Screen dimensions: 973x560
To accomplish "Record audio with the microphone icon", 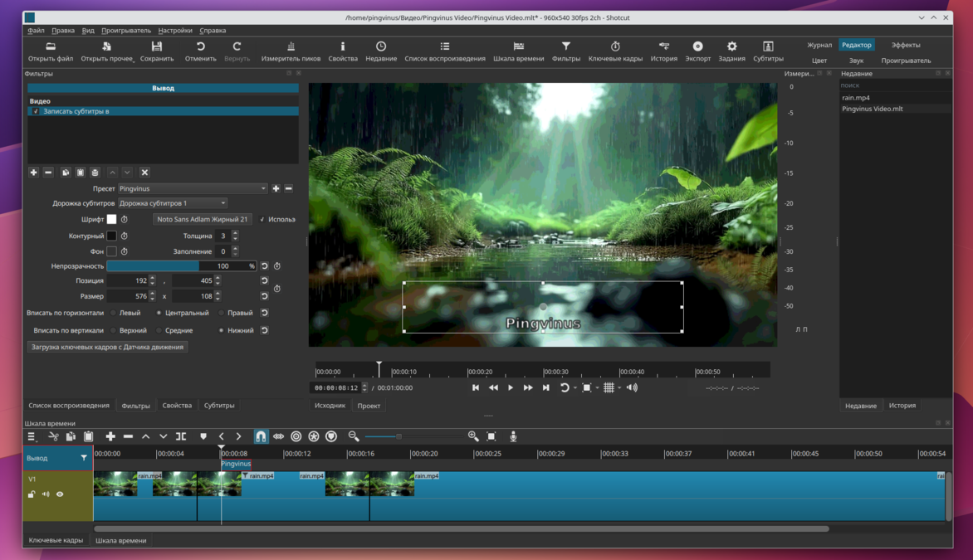I will tap(513, 436).
